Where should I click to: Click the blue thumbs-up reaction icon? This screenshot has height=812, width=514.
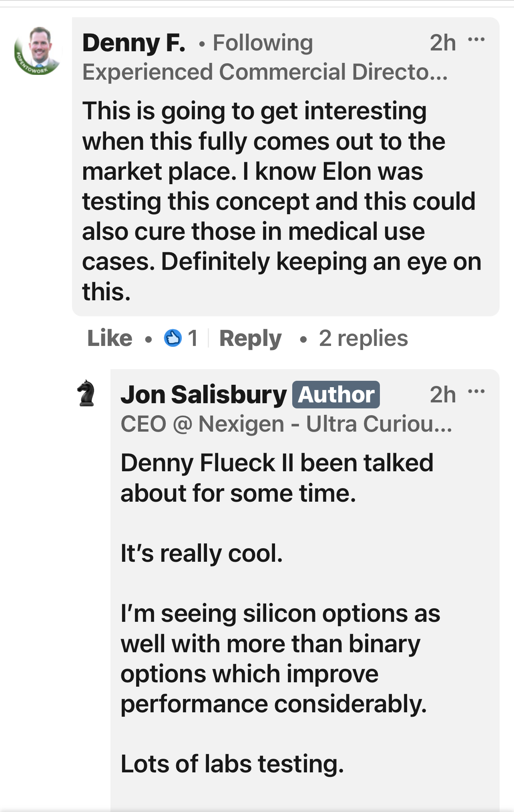pyautogui.click(x=173, y=338)
